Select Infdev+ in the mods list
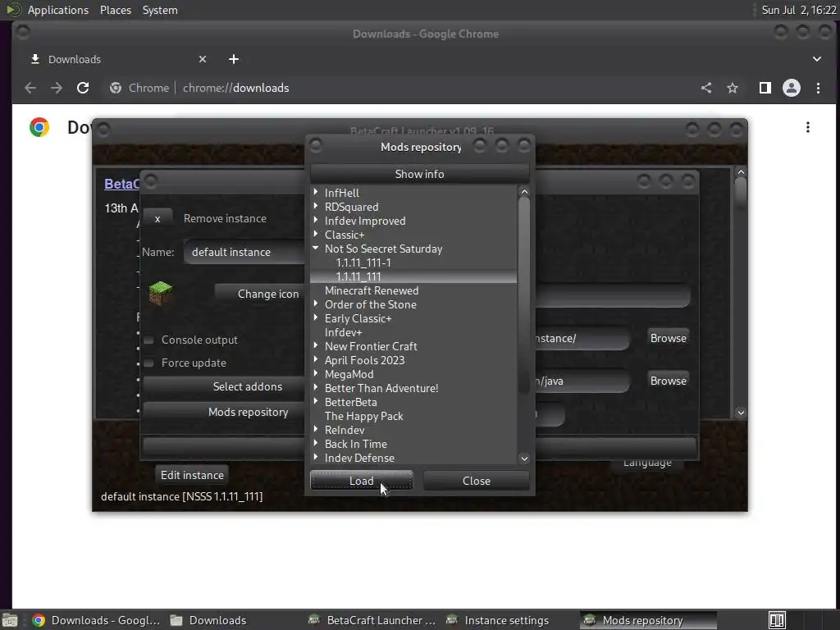 [413, 332]
